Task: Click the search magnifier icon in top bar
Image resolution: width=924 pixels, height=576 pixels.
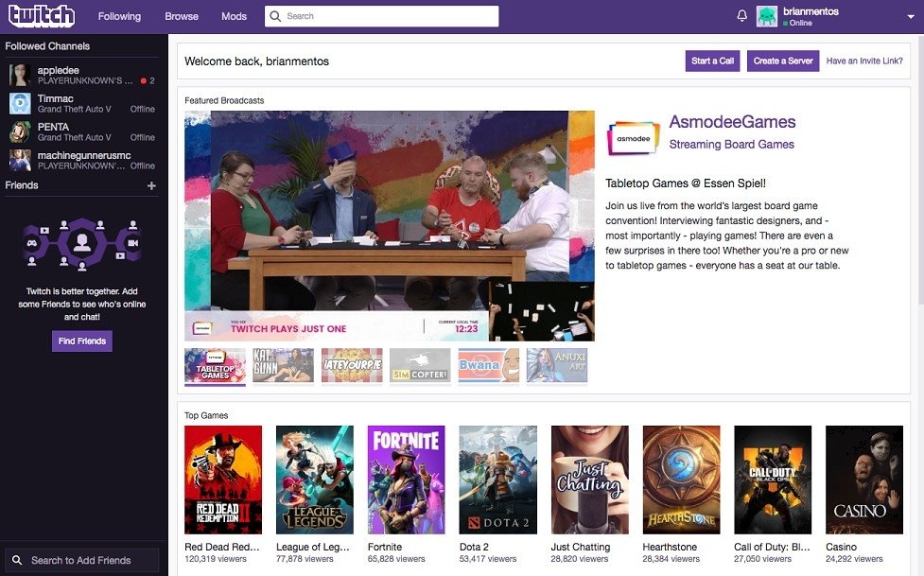Action: tap(275, 16)
